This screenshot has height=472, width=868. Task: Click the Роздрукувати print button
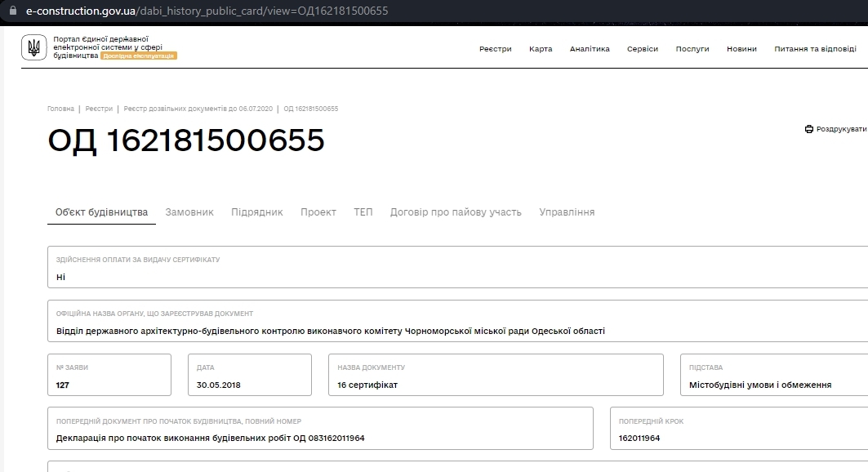[x=836, y=129]
